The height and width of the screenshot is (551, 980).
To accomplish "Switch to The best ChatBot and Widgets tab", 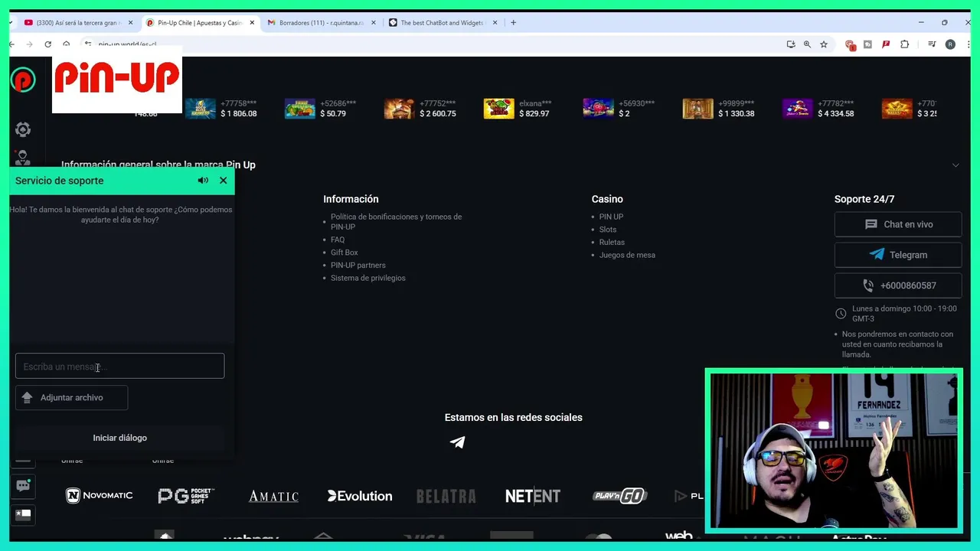I will 443,23.
